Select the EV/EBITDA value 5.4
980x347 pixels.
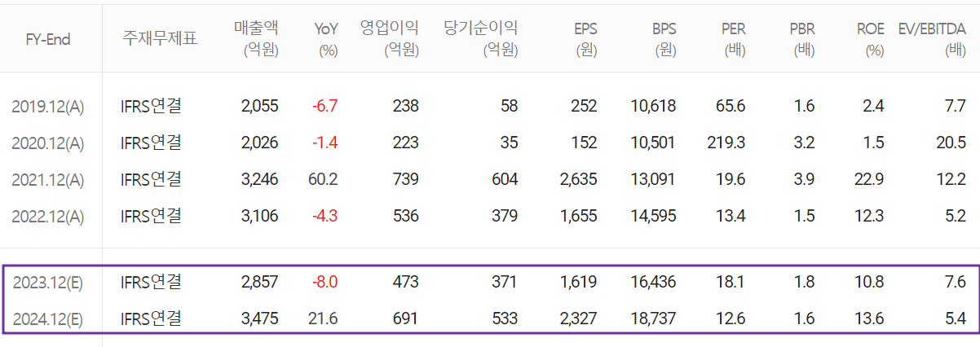(x=956, y=318)
